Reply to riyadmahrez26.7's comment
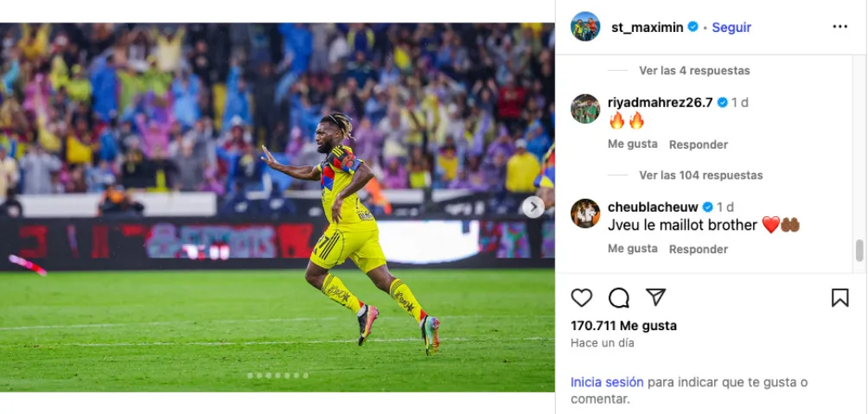The width and height of the screenshot is (868, 414). (698, 144)
